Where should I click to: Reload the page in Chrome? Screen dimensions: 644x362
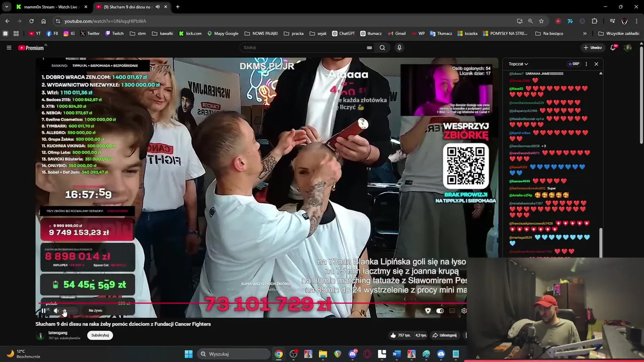point(31,21)
